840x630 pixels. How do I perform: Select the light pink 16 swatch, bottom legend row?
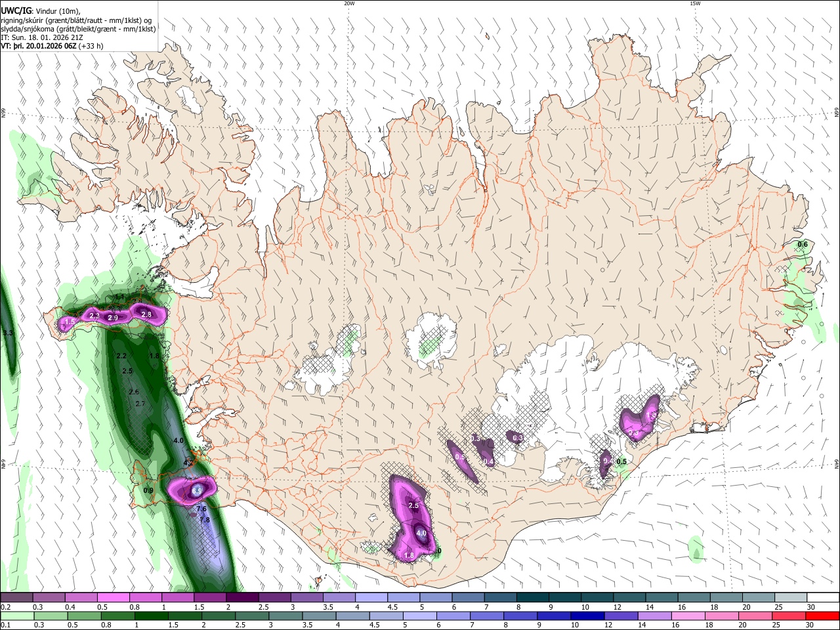(687, 616)
